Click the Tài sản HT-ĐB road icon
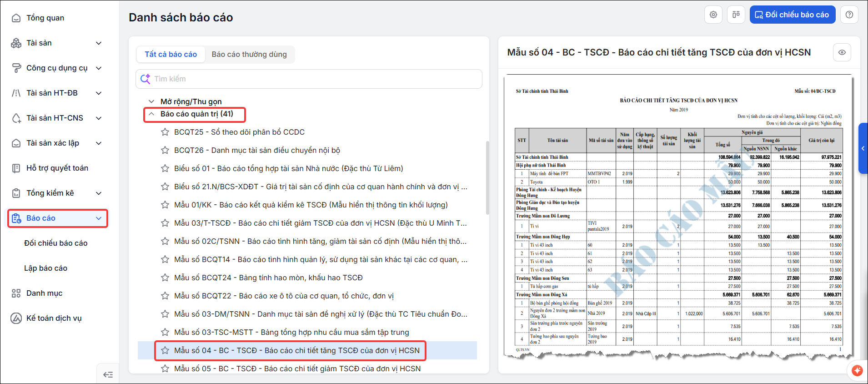 pyautogui.click(x=16, y=93)
